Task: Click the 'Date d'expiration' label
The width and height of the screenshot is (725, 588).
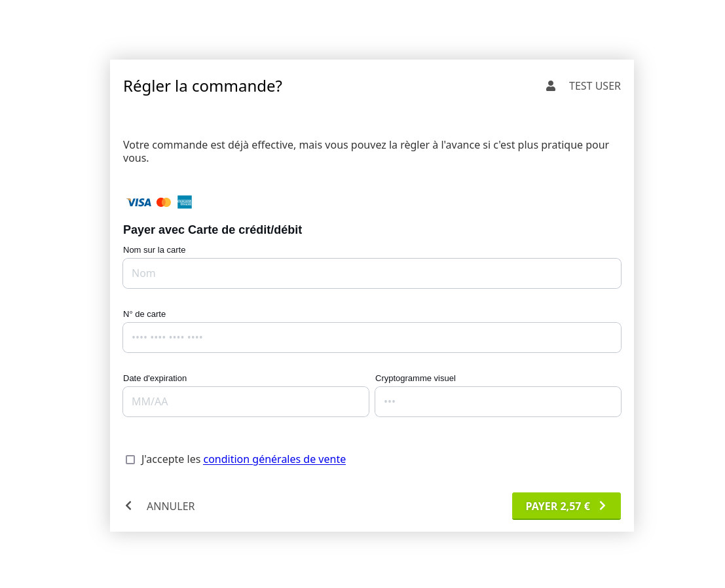Action: coord(155,378)
